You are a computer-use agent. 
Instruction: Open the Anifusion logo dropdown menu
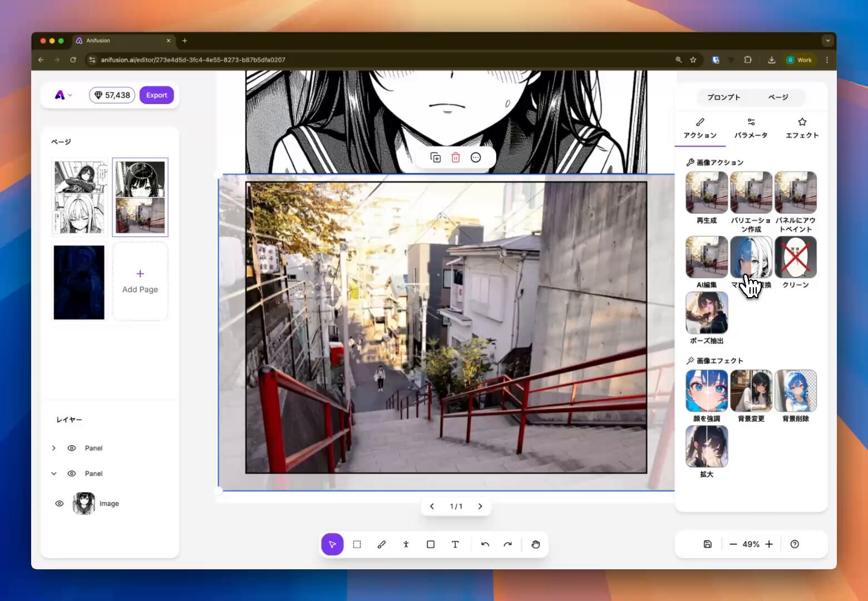[63, 95]
